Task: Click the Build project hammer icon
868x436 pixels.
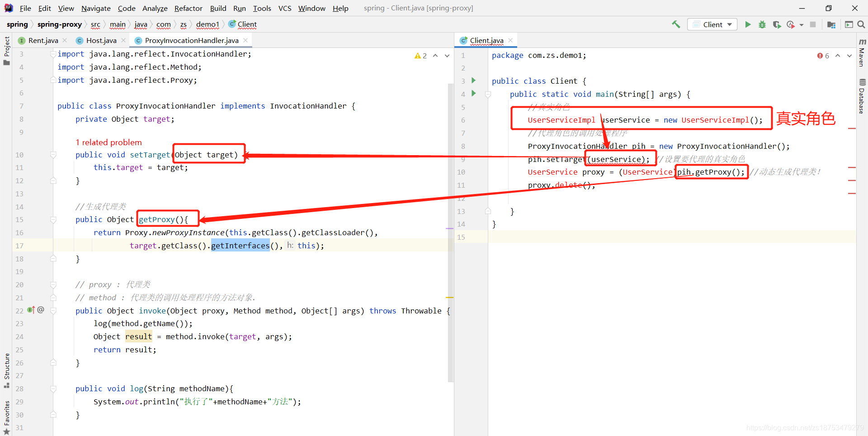Action: pyautogui.click(x=676, y=24)
